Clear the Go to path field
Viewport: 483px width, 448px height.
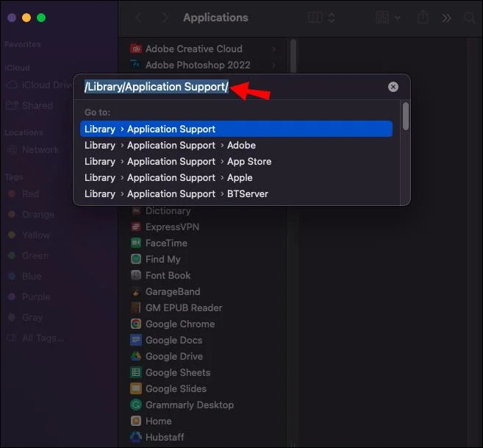(x=393, y=87)
